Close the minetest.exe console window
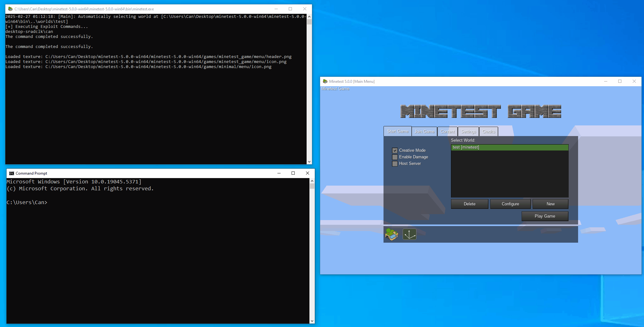The width and height of the screenshot is (644, 327). [x=305, y=9]
